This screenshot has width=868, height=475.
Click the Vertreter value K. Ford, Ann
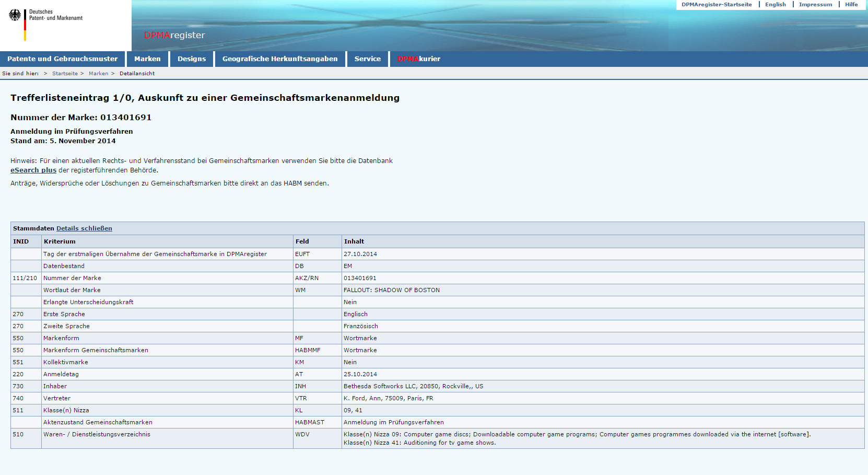pos(388,398)
